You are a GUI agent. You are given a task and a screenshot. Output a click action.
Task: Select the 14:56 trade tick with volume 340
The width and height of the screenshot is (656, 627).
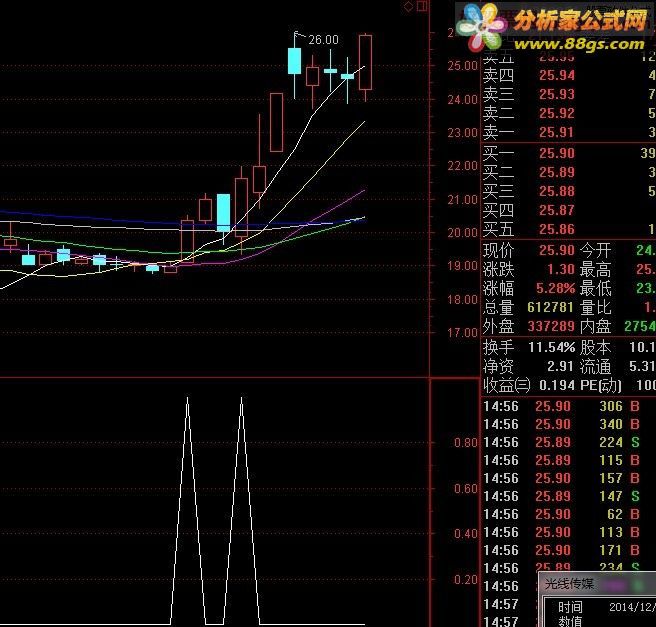[x=561, y=424]
